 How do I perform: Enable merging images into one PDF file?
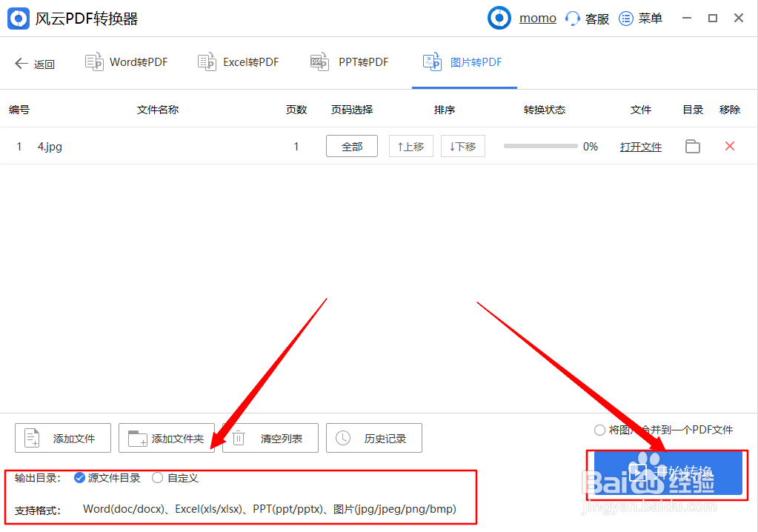(599, 429)
